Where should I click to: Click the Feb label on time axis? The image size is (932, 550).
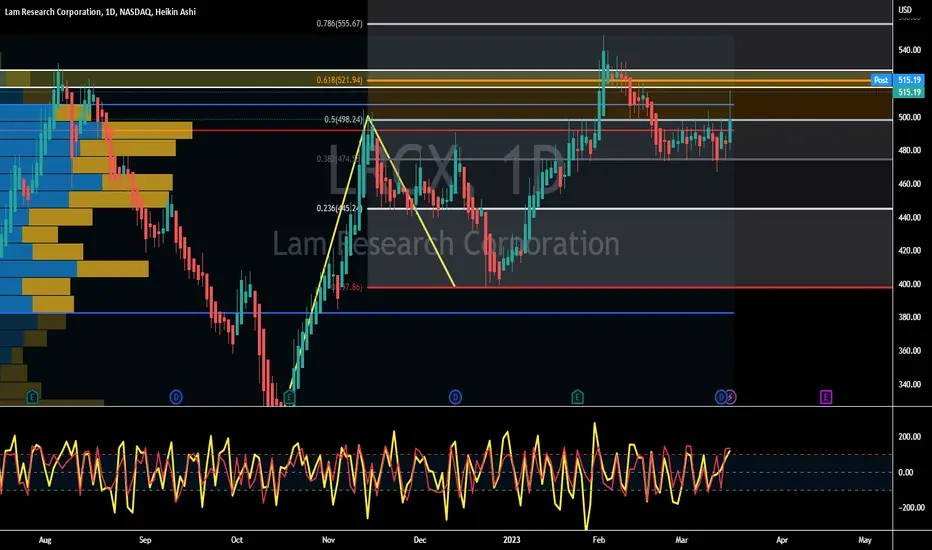click(599, 540)
